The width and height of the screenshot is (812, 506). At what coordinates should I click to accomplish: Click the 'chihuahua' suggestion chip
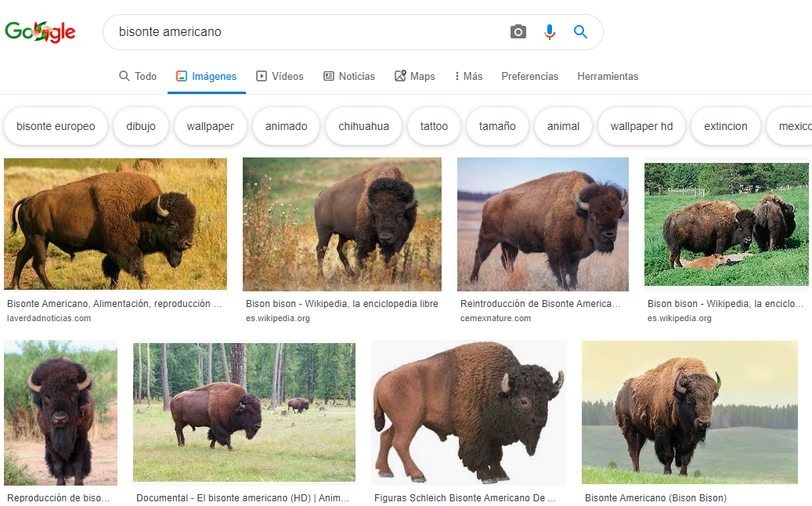point(363,126)
